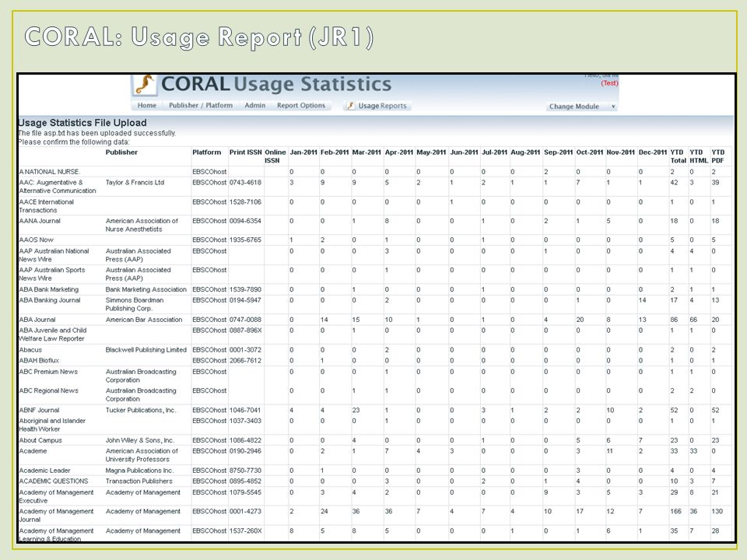This screenshot has width=747, height=560.
Task: Select the AACE International Transactions title
Action: (47, 205)
